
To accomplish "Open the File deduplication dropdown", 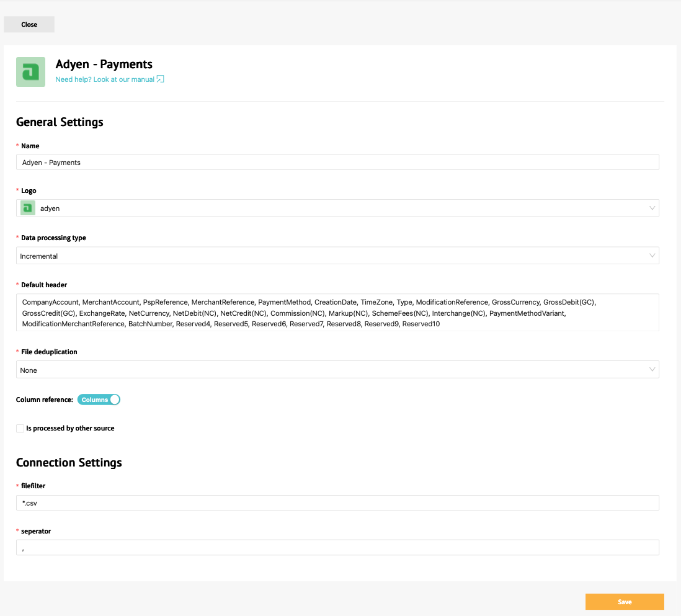I will click(x=652, y=370).
